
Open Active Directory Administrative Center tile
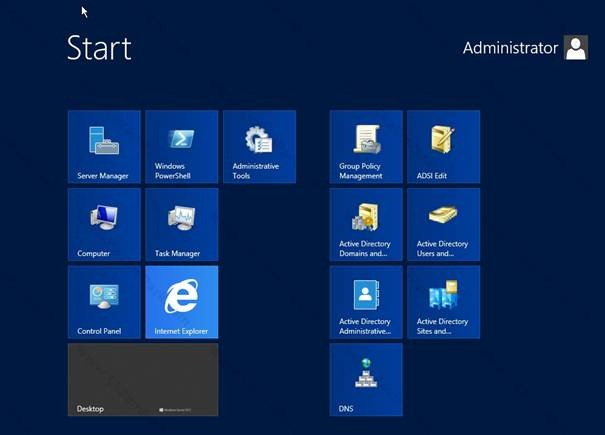click(x=366, y=302)
